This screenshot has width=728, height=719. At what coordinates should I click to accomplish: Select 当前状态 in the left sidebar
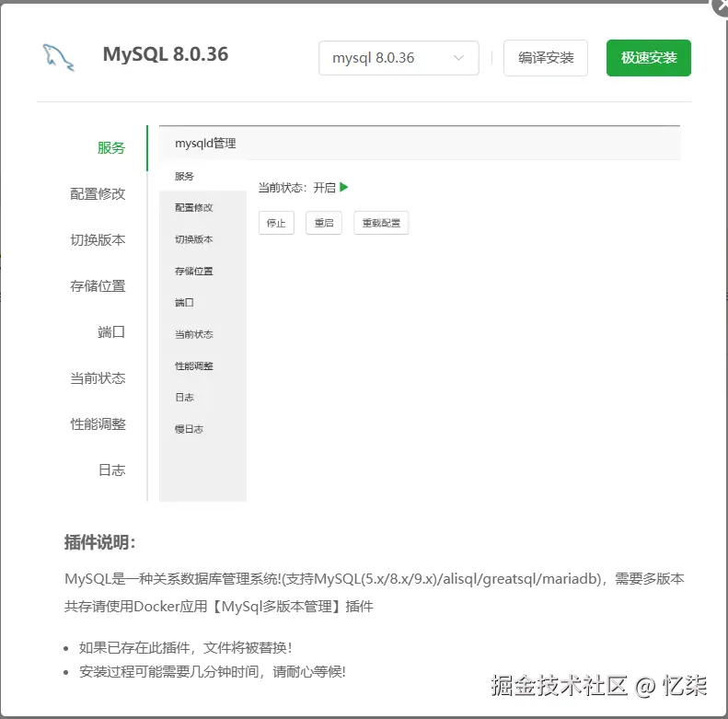(x=98, y=377)
